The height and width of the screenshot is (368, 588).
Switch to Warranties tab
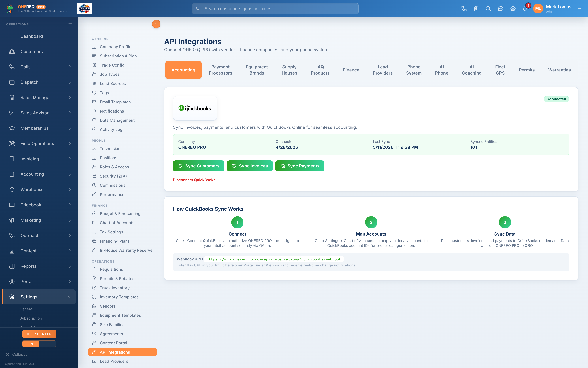(x=559, y=70)
